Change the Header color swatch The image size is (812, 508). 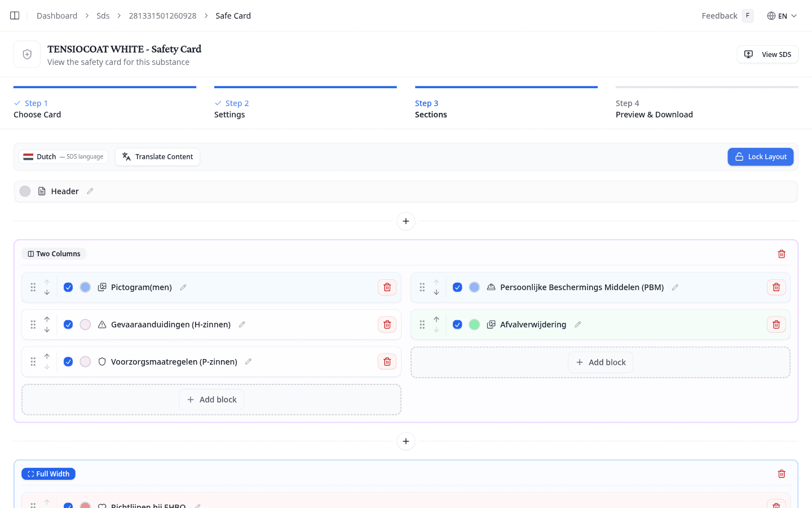(25, 191)
